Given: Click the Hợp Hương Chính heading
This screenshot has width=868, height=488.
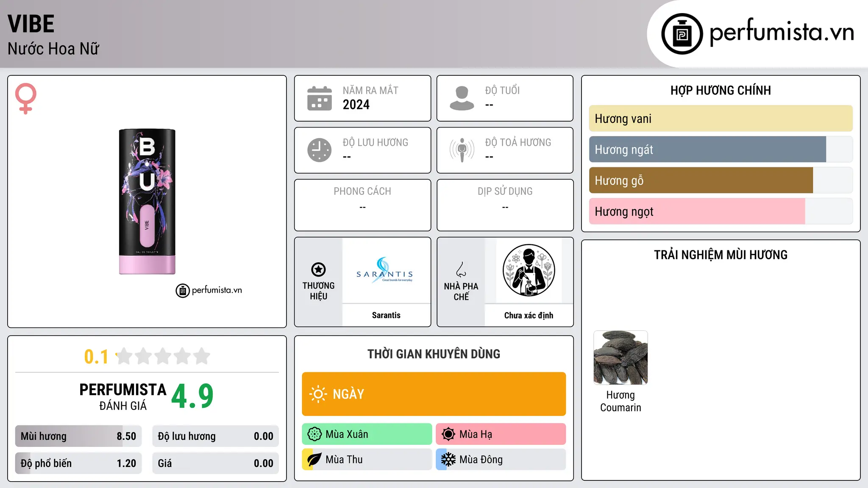Looking at the screenshot, I should click(721, 90).
